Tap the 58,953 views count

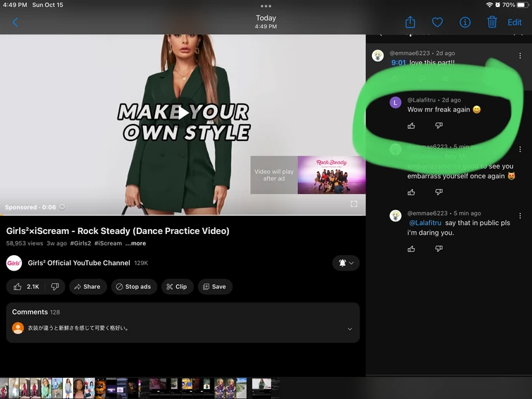click(25, 243)
